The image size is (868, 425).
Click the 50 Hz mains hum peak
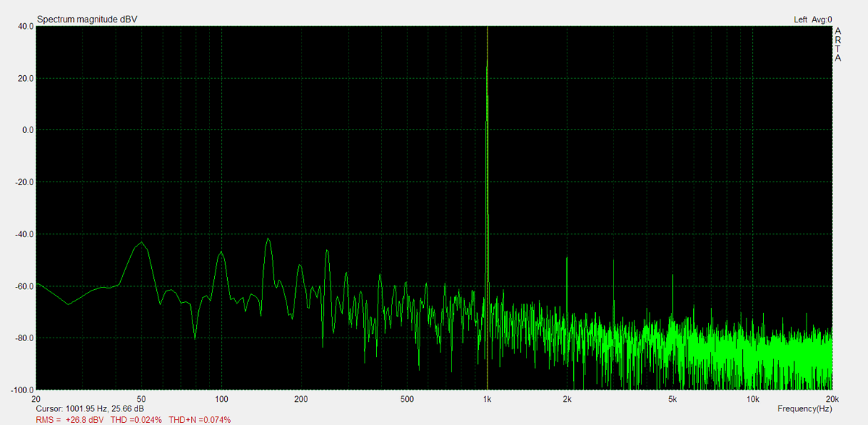tap(142, 243)
